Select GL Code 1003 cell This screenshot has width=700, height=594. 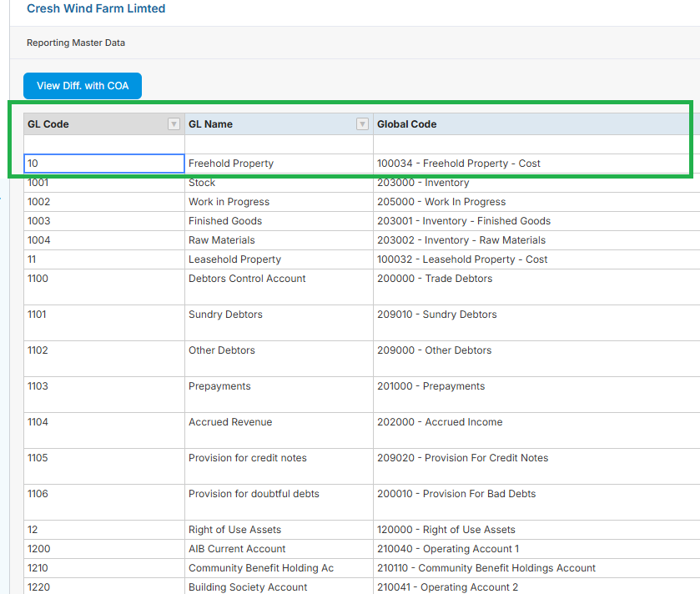pos(104,221)
